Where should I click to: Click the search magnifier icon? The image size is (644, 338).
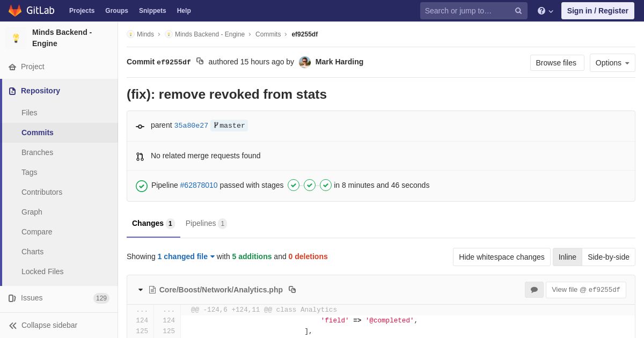pyautogui.click(x=518, y=11)
